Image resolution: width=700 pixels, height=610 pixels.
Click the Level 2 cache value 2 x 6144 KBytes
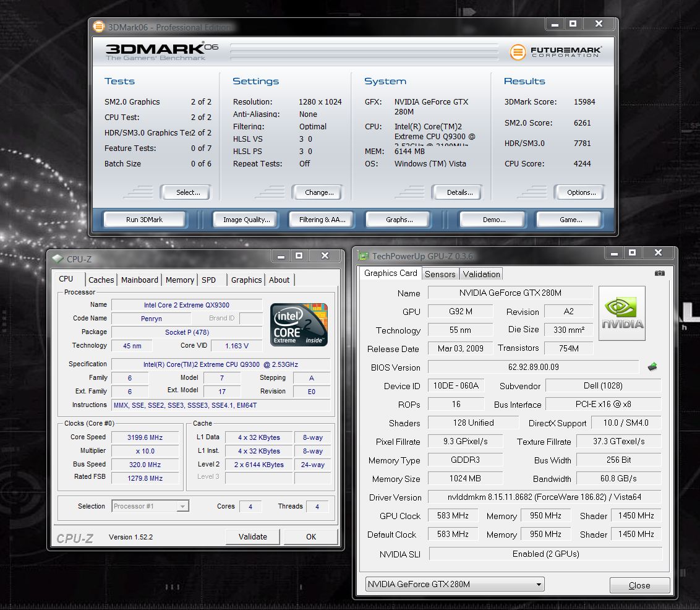pos(259,465)
